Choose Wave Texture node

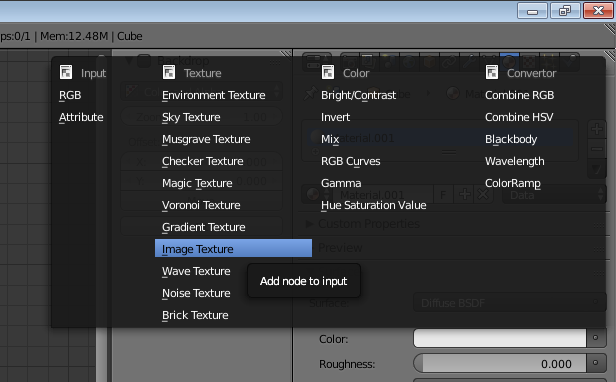pyautogui.click(x=196, y=271)
